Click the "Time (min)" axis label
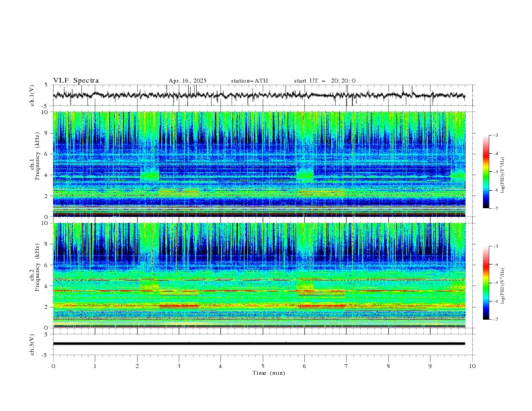The height and width of the screenshot is (411, 532). point(269,373)
